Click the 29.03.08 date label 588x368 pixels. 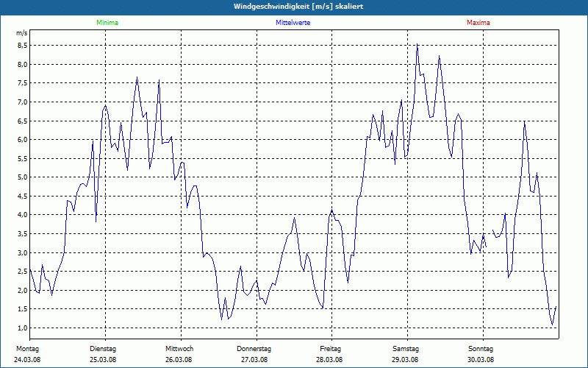pyautogui.click(x=405, y=360)
